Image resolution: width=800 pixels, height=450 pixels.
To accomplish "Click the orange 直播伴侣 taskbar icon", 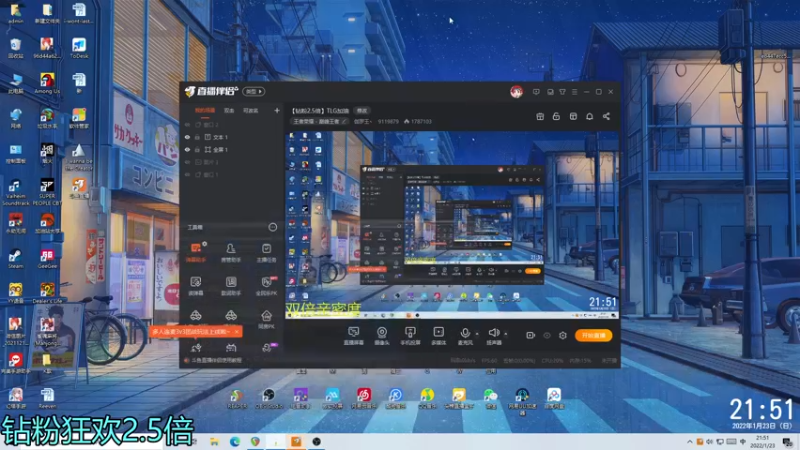I will click(x=296, y=442).
